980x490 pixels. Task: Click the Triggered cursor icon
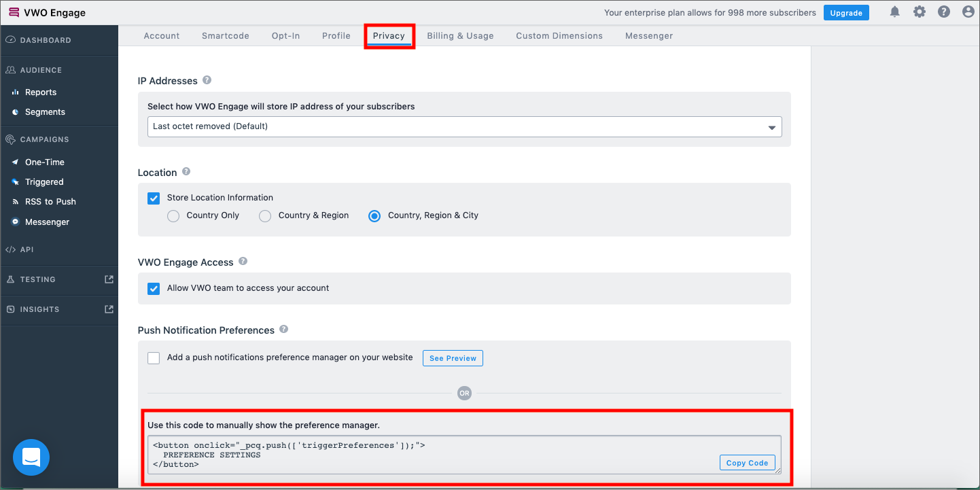[16, 182]
